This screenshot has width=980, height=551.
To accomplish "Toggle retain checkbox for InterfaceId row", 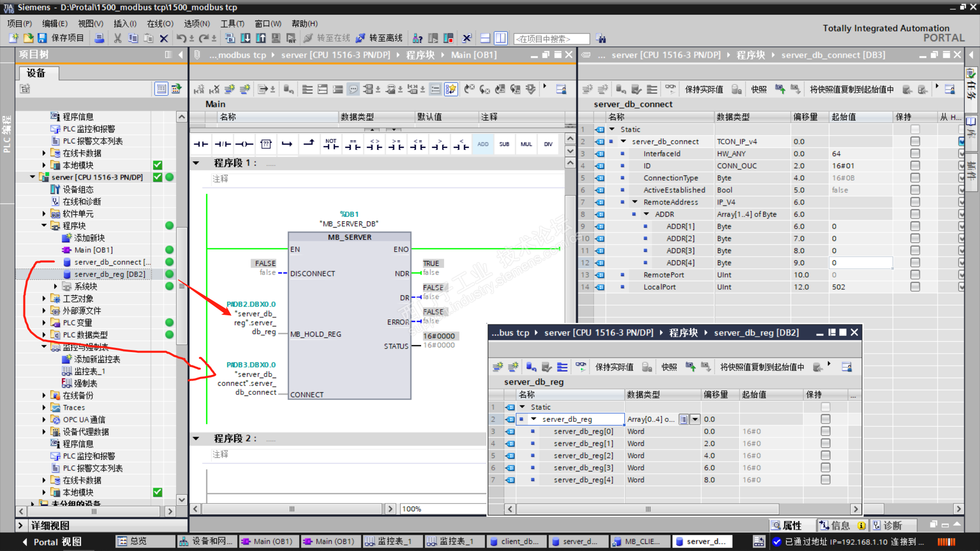I will click(915, 154).
